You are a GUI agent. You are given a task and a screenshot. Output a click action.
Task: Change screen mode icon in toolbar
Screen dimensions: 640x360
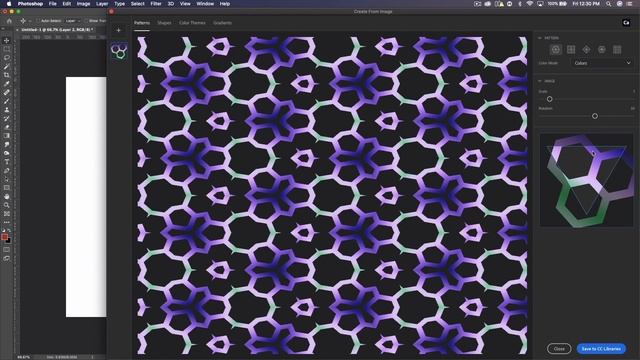click(x=7, y=258)
